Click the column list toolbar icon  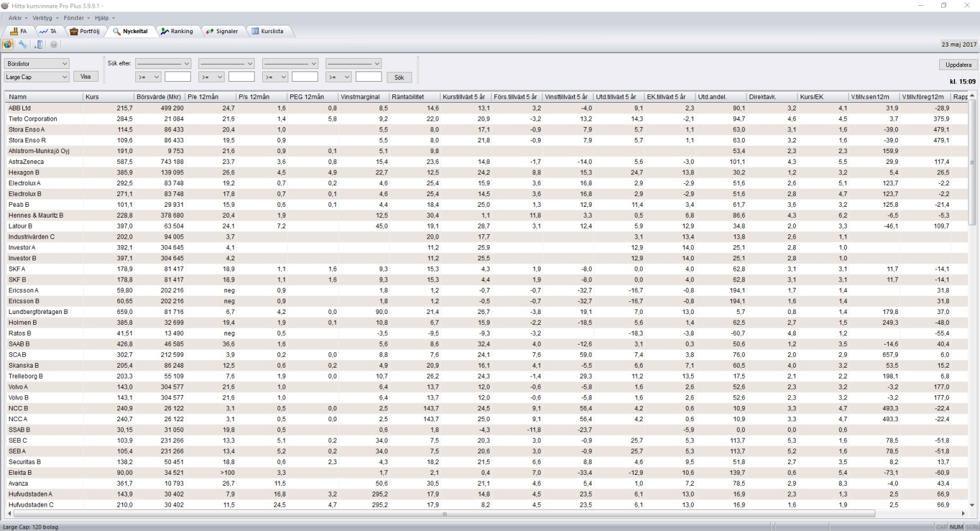[x=38, y=45]
